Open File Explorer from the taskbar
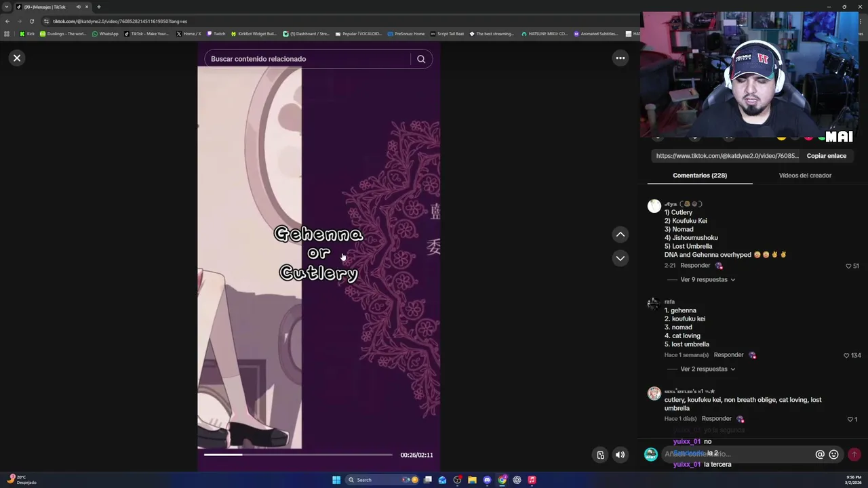 coord(472,480)
